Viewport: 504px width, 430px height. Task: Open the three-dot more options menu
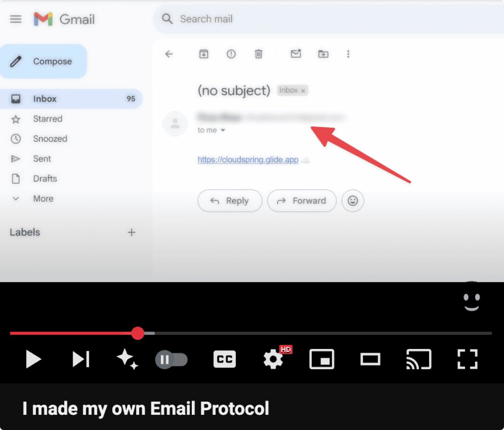click(348, 54)
